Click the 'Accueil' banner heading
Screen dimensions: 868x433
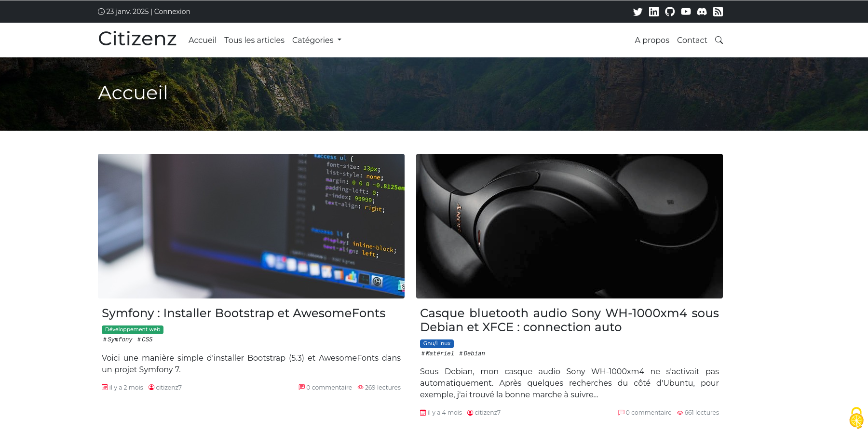tap(133, 93)
